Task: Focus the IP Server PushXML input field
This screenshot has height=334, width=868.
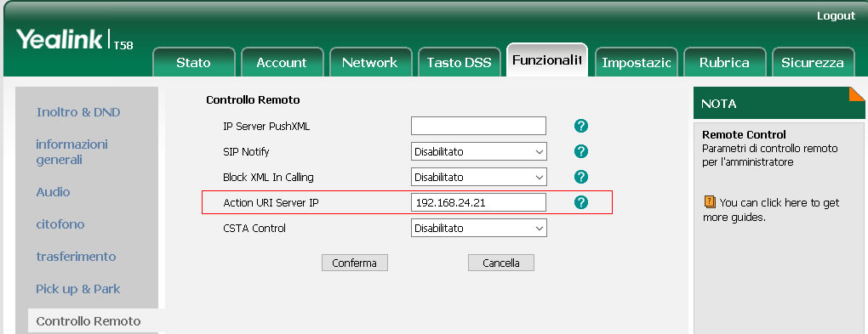Action: pyautogui.click(x=478, y=126)
